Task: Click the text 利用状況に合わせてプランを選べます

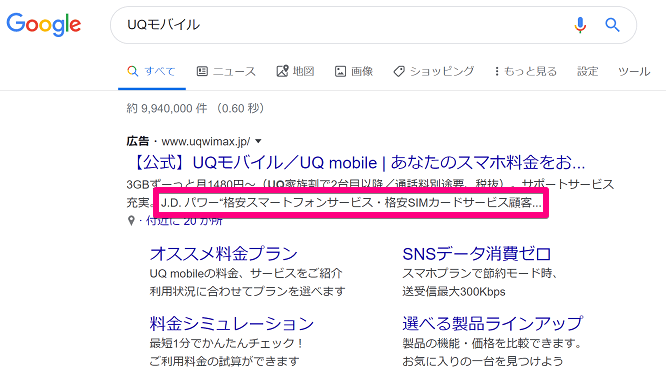Action: coord(247,292)
